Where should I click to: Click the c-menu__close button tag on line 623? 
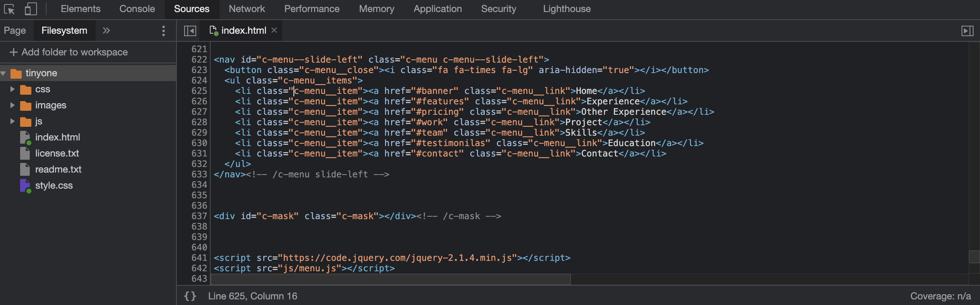[x=304, y=70]
